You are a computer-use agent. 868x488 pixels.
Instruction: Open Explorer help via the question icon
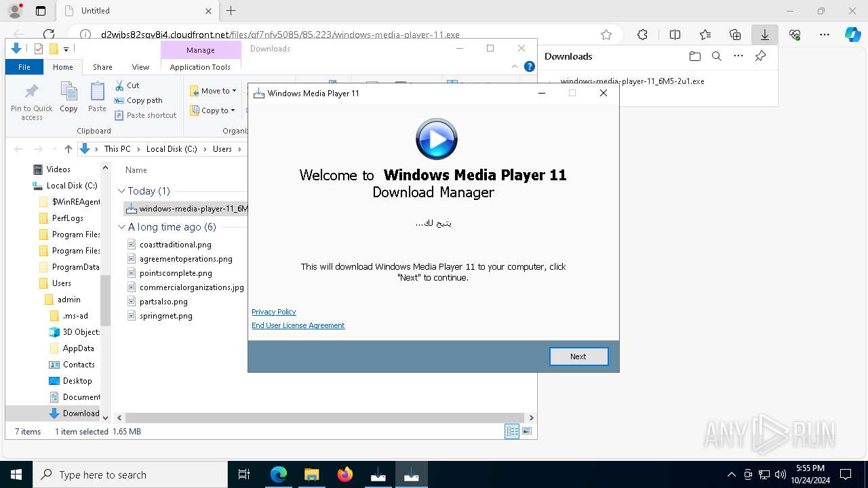(530, 66)
